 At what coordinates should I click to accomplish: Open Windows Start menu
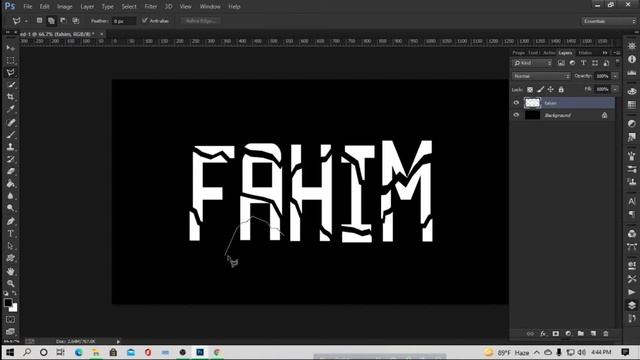pyautogui.click(x=10, y=352)
